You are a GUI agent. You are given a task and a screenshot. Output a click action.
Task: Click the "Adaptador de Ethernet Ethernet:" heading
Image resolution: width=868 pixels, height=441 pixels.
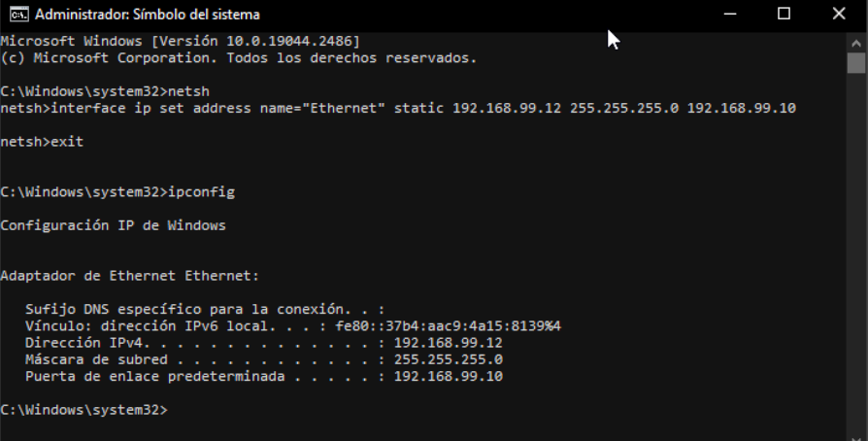(x=128, y=276)
